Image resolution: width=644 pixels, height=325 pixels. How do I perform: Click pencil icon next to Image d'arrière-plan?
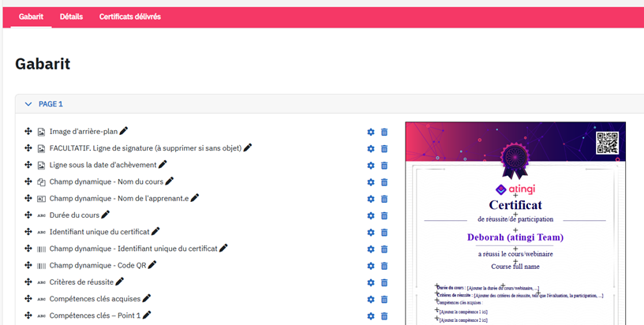[x=123, y=131]
